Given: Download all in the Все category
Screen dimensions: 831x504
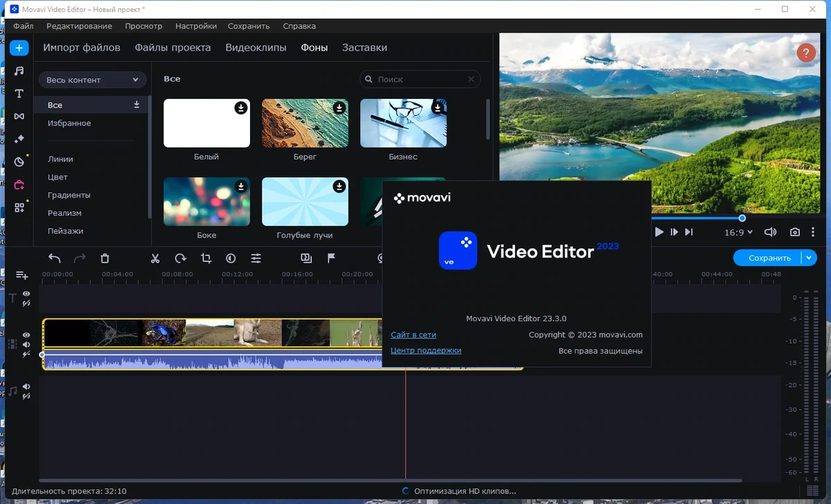Looking at the screenshot, I should 136,105.
